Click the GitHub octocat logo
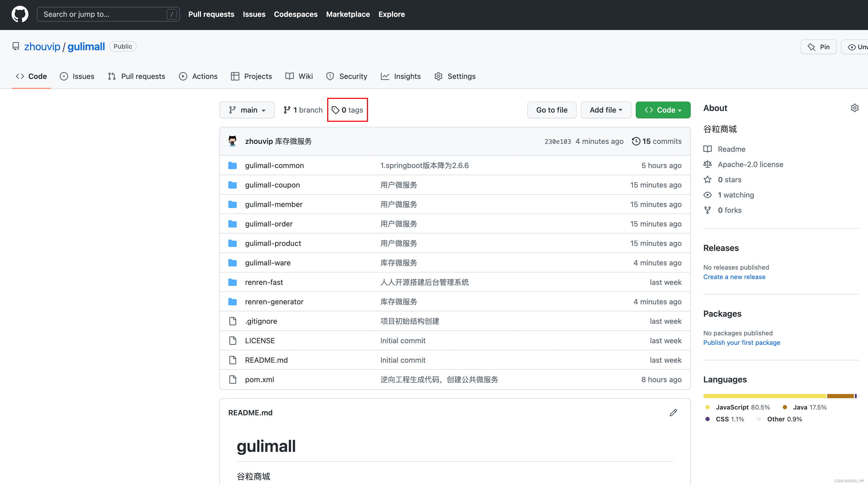 [x=20, y=14]
